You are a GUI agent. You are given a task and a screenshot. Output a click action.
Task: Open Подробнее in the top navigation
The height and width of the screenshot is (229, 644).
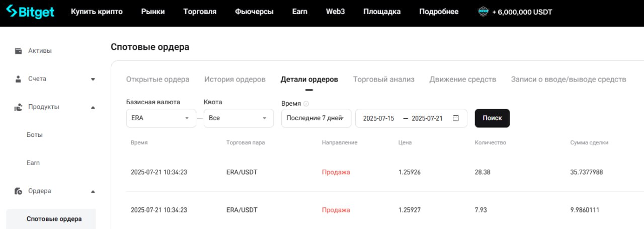pyautogui.click(x=439, y=12)
